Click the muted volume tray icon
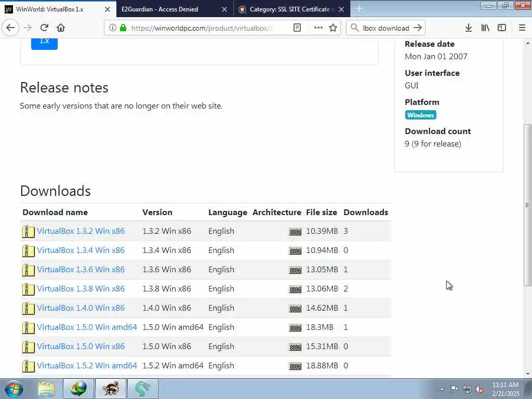The height and width of the screenshot is (399, 532). pos(480,389)
